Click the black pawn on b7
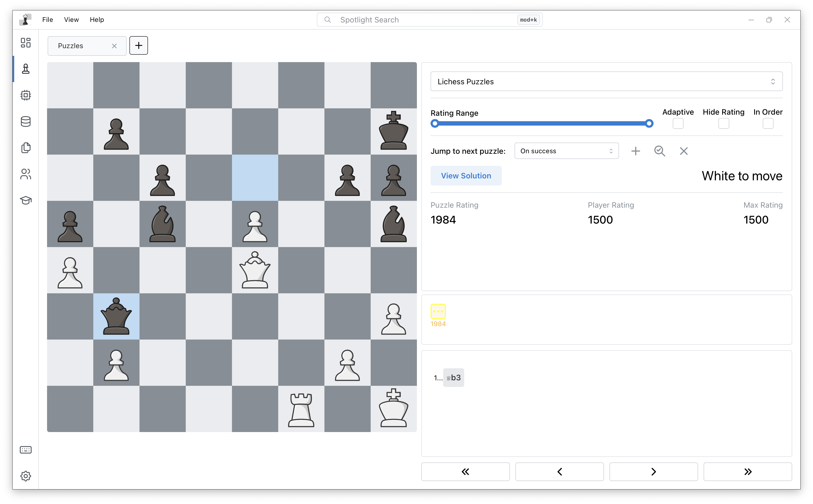The width and height of the screenshot is (813, 504). point(116,134)
